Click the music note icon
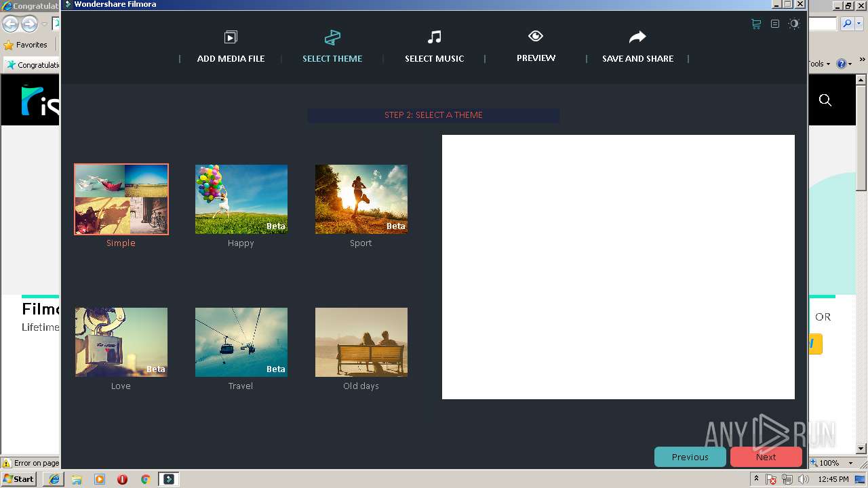 (435, 37)
